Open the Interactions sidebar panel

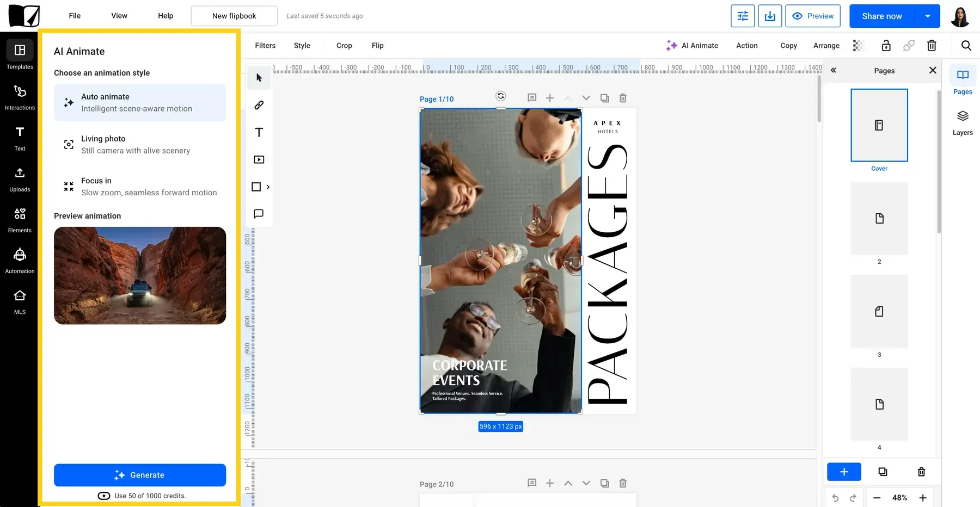(20, 97)
